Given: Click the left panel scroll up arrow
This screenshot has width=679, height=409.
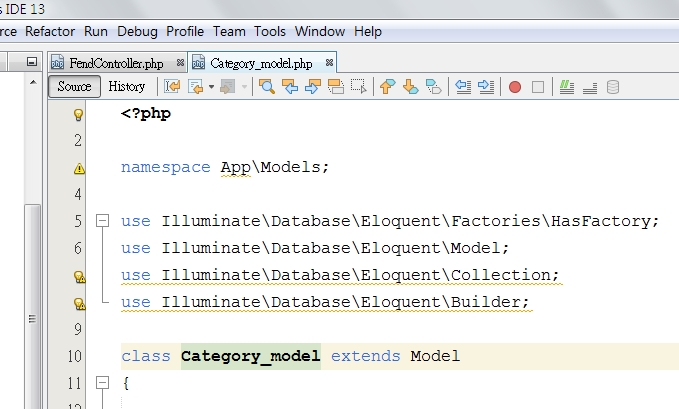Looking at the screenshot, I should pos(33,82).
